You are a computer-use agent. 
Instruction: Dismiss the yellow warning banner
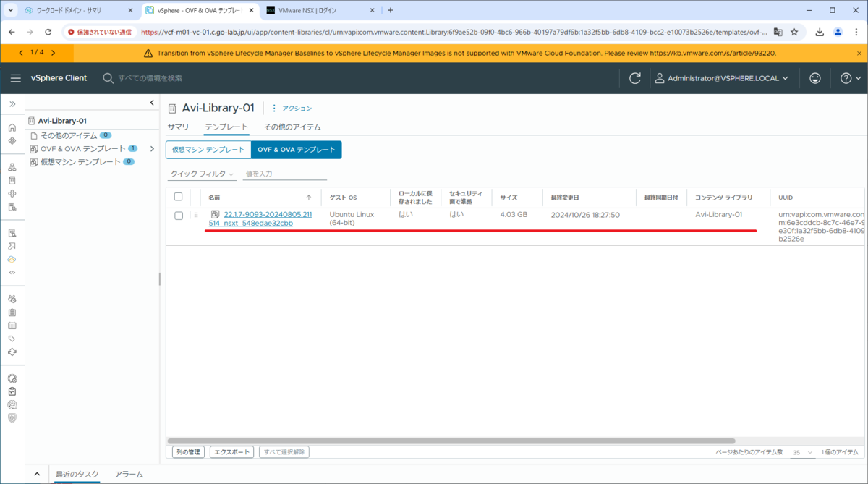click(860, 53)
